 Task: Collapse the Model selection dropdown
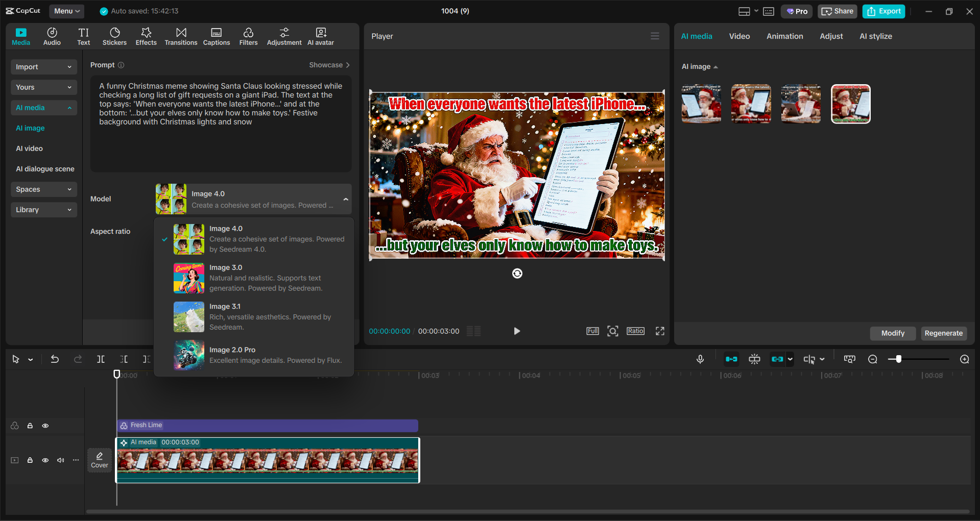point(345,199)
